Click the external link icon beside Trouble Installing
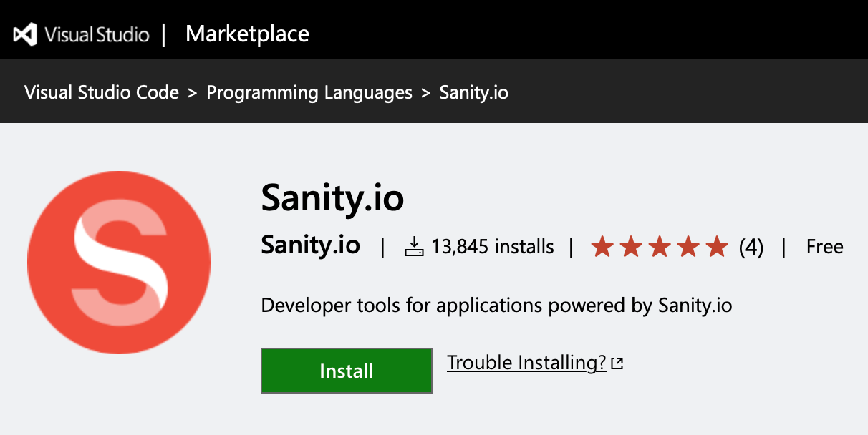868x435 pixels. (x=617, y=363)
